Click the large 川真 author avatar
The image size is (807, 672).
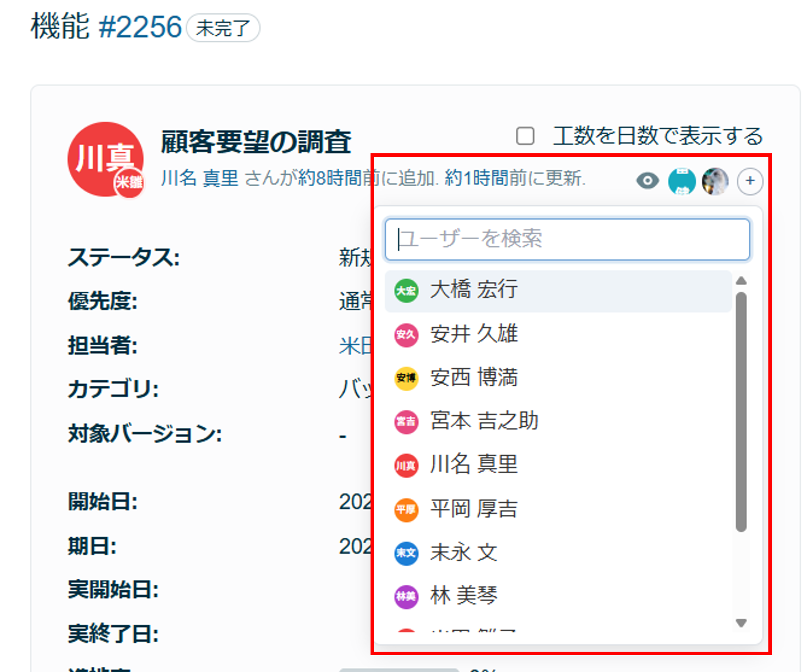click(x=105, y=159)
